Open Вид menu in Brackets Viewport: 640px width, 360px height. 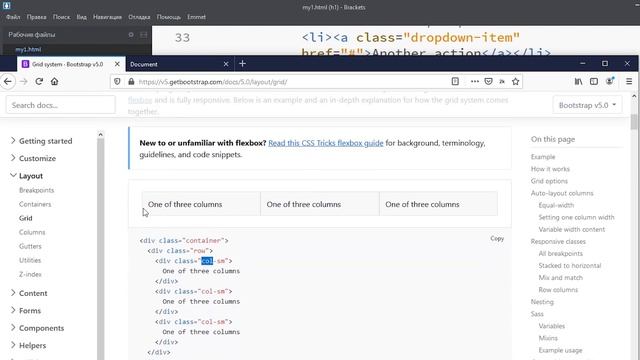click(x=82, y=17)
